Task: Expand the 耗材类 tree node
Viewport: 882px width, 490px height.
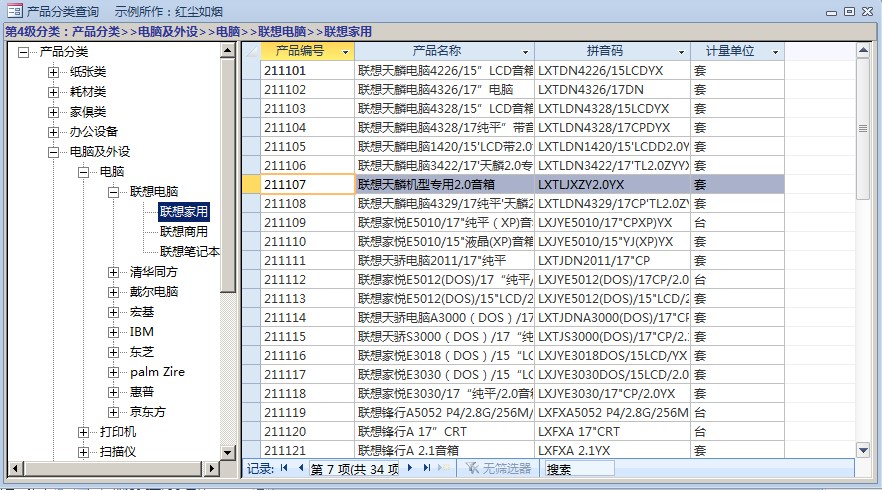Action: point(53,92)
